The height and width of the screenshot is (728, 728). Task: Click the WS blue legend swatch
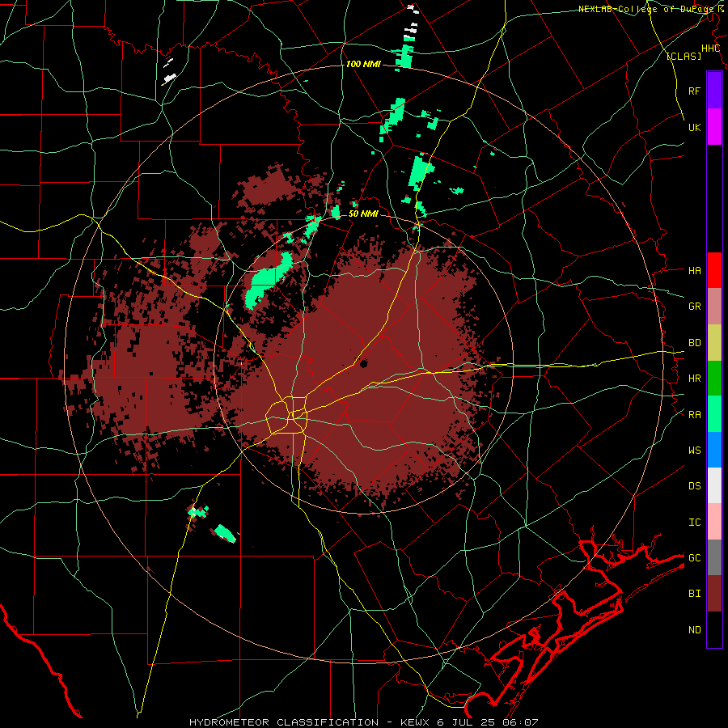714,450
